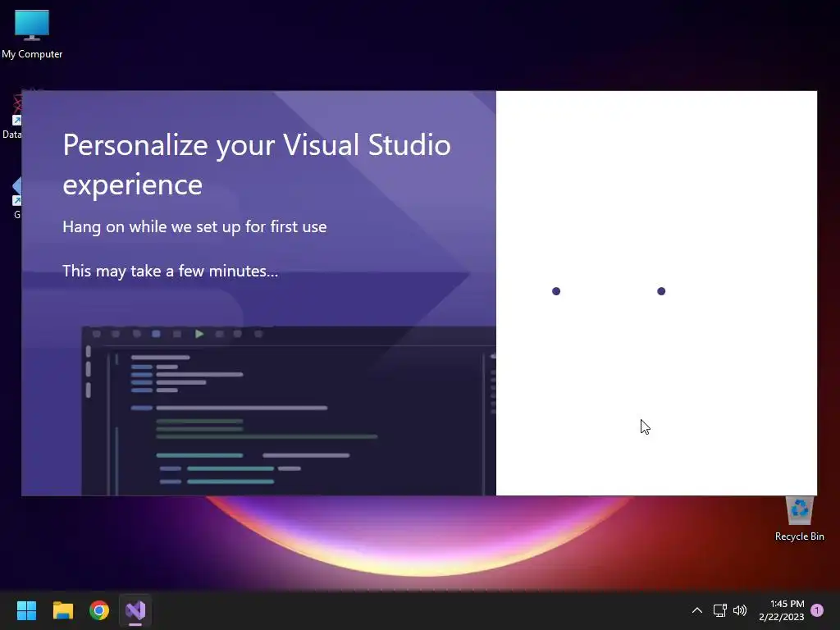
Task: Click 'Hang on while we set up' text
Action: coord(194,226)
